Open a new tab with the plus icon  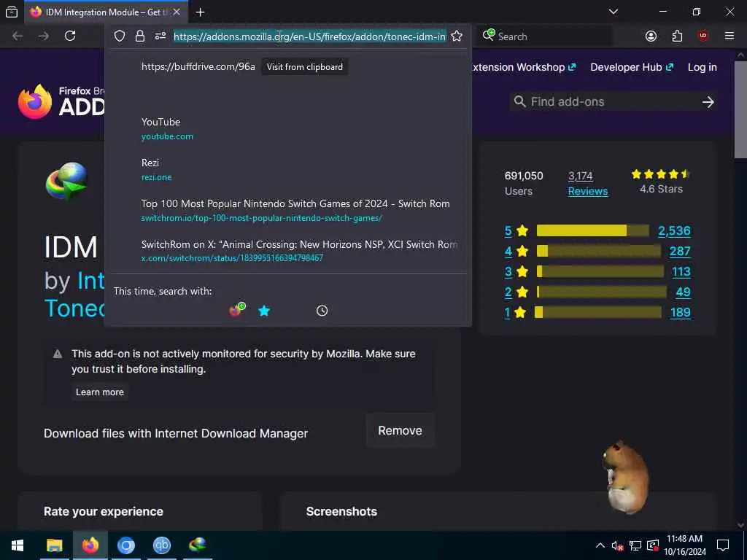(x=200, y=12)
